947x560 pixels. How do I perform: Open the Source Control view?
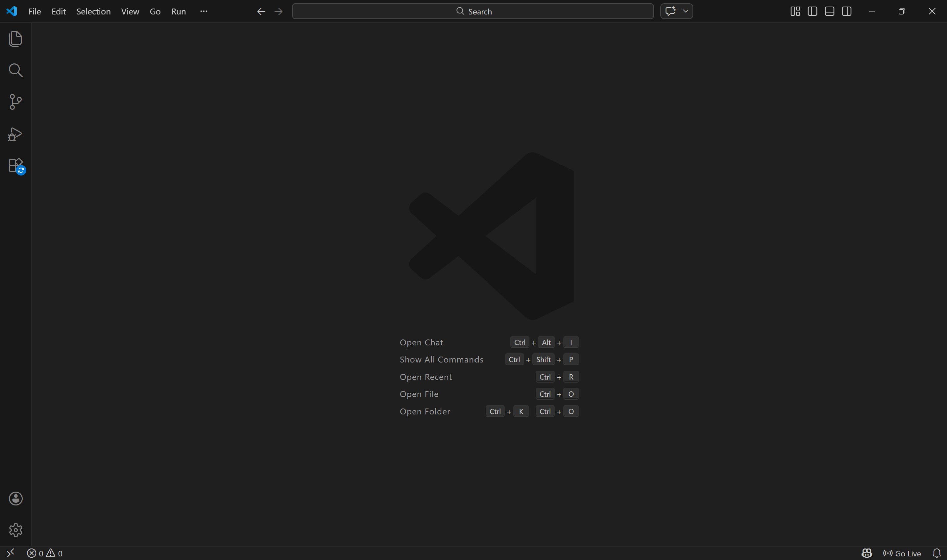coord(15,102)
